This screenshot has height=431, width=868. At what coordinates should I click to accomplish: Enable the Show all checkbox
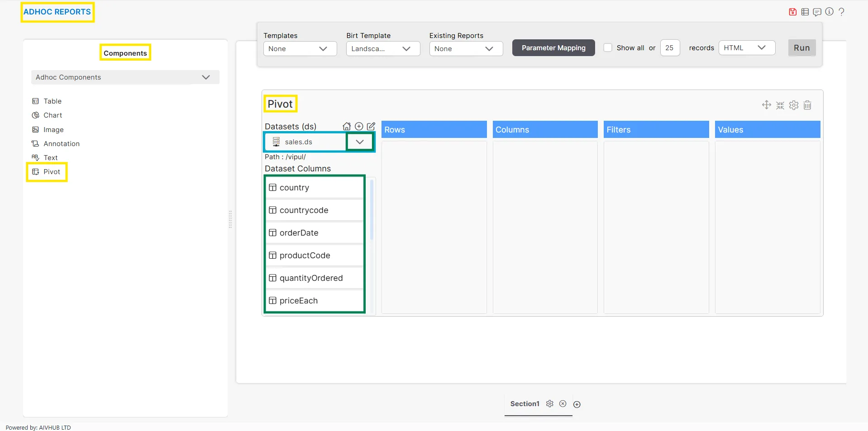pyautogui.click(x=608, y=48)
